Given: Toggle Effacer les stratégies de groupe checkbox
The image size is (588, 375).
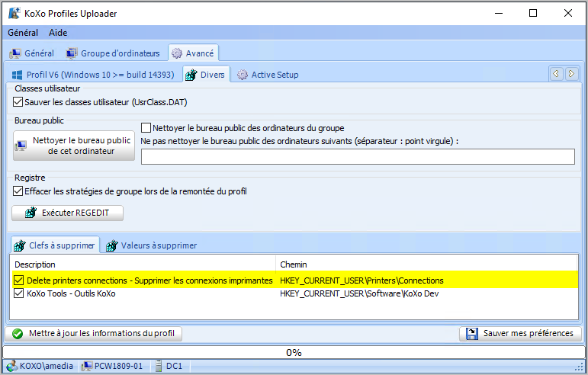Looking at the screenshot, I should pos(18,191).
